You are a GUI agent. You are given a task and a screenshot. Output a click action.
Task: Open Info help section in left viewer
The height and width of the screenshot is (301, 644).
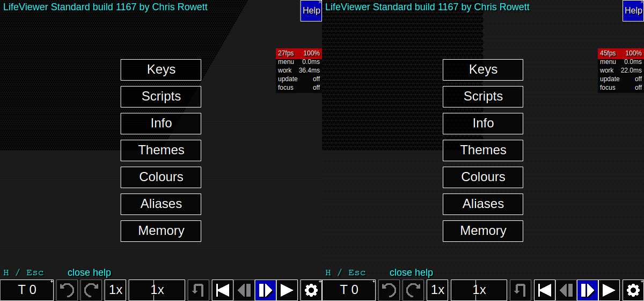coord(161,124)
